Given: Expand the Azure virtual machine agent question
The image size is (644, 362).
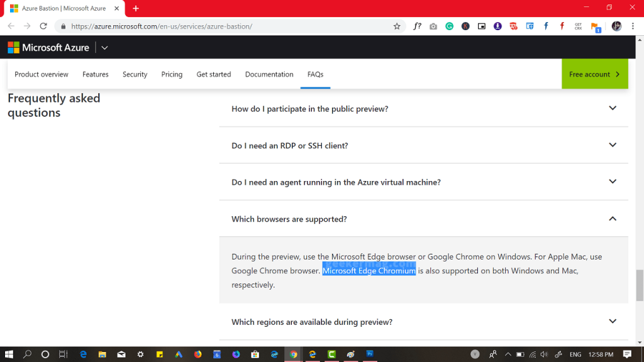Looking at the screenshot, I should (424, 182).
